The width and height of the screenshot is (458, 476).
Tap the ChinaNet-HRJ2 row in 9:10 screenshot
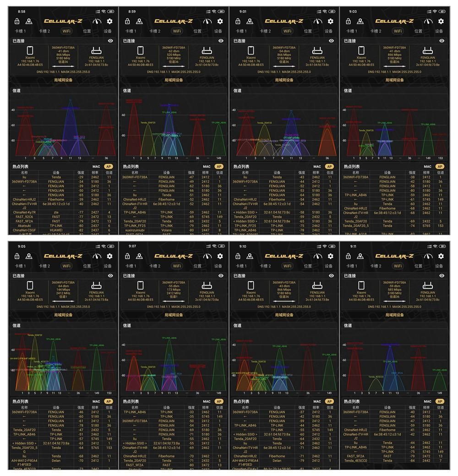click(284, 456)
